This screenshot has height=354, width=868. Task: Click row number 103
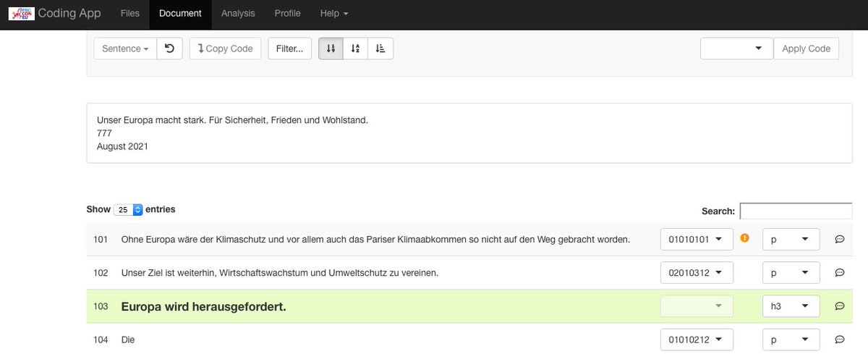[101, 306]
